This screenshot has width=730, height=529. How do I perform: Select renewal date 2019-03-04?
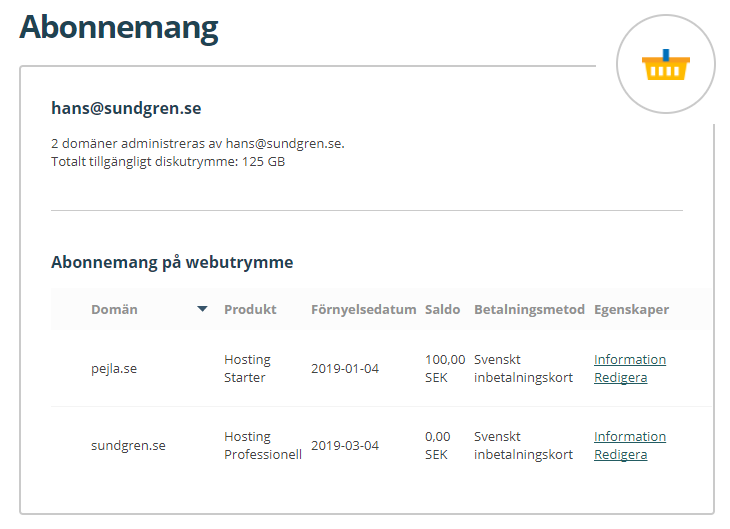click(x=345, y=445)
